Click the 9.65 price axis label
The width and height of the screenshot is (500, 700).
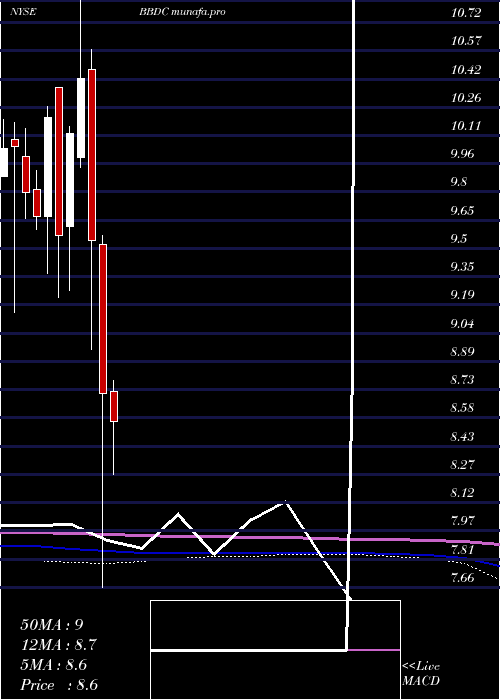coord(464,210)
